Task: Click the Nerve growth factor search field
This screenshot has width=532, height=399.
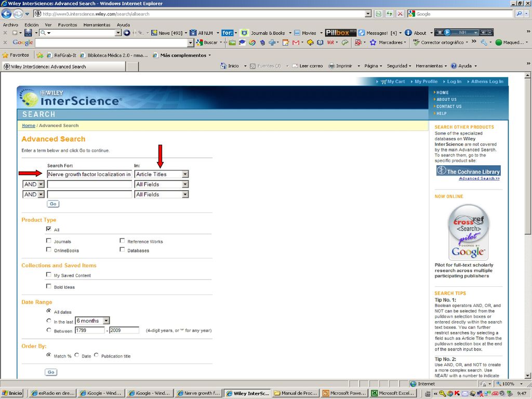Action: (89, 174)
